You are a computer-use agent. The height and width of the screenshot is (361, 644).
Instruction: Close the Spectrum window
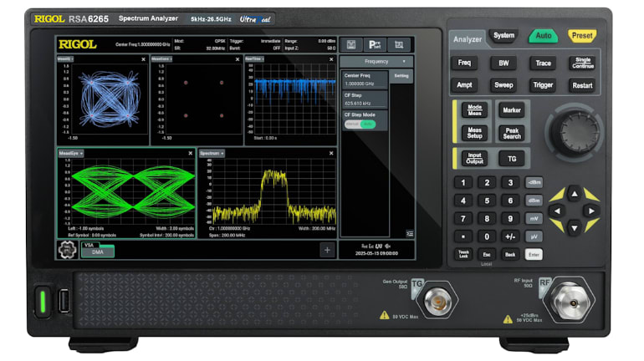tap(331, 153)
